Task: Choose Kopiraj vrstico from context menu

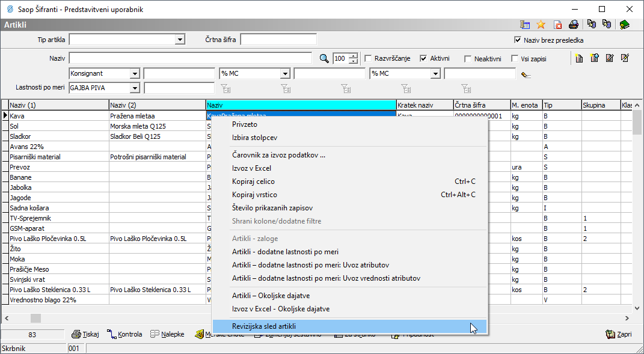Action: click(349, 195)
